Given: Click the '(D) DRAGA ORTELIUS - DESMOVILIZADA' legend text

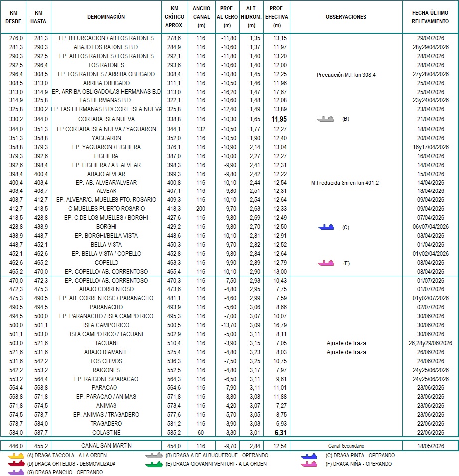Looking at the screenshot, I should pyautogui.click(x=71, y=464).
